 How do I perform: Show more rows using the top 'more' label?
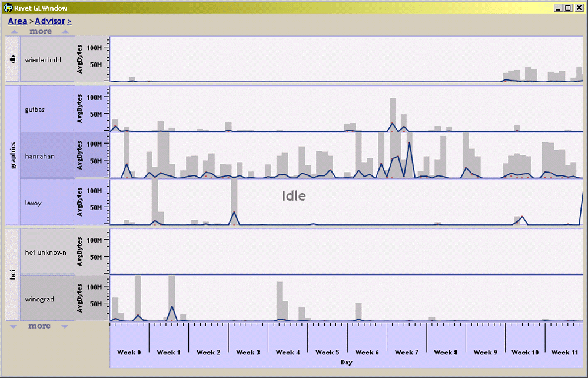pos(40,32)
